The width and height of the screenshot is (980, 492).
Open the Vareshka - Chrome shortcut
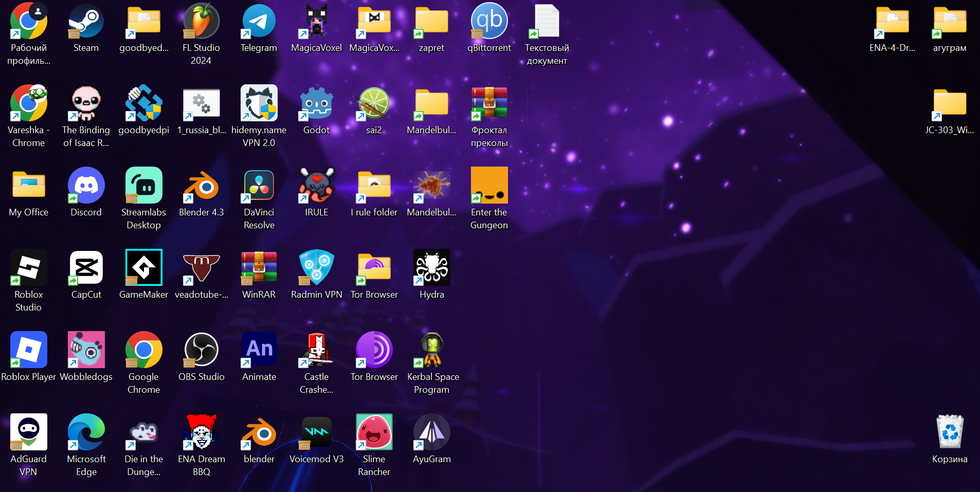(x=28, y=103)
